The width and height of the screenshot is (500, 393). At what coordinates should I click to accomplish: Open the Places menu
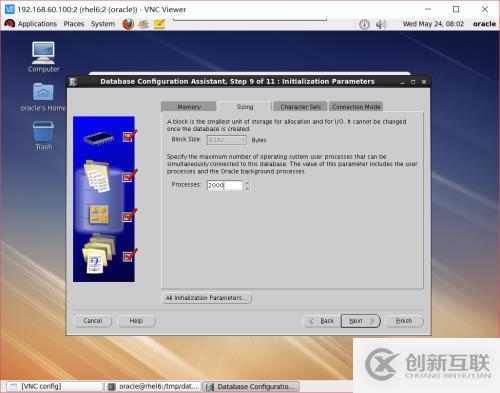[x=74, y=24]
